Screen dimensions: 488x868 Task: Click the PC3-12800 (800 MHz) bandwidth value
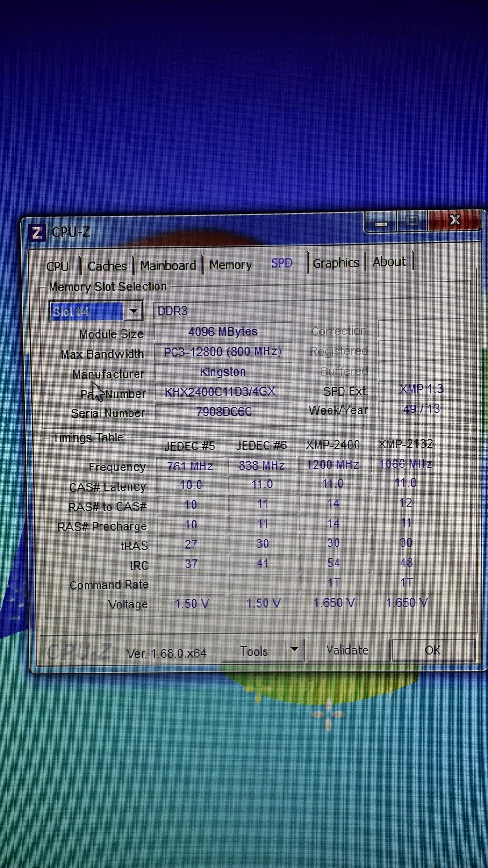[x=222, y=352]
